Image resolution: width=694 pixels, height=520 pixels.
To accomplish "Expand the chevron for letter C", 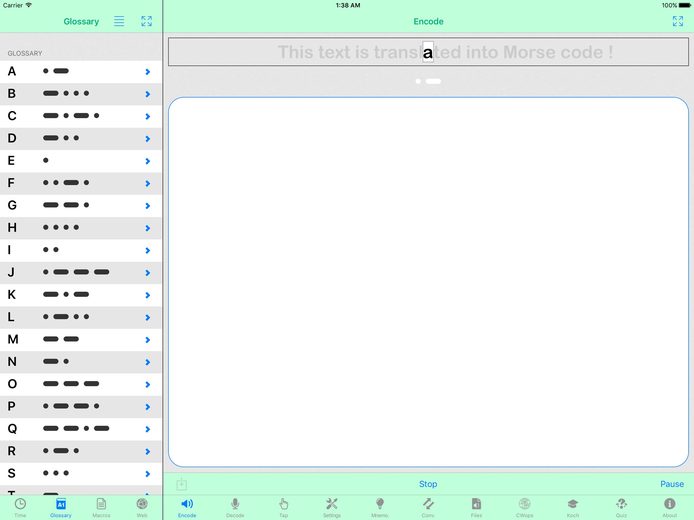I will [x=148, y=116].
